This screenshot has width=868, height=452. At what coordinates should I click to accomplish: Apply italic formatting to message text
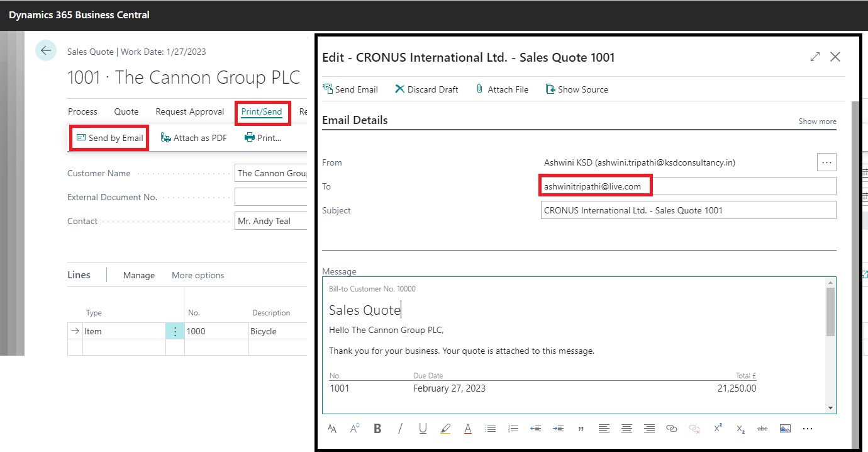pyautogui.click(x=400, y=429)
